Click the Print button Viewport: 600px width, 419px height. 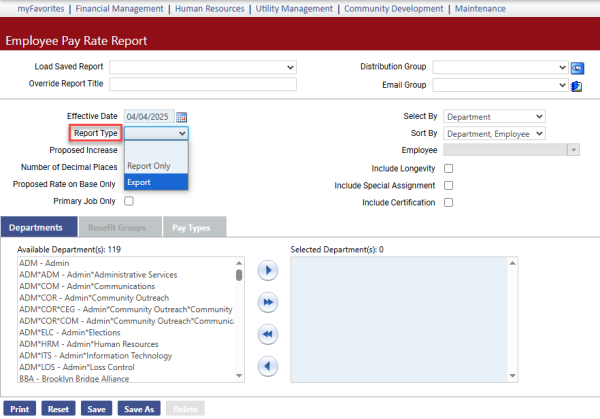click(x=20, y=409)
